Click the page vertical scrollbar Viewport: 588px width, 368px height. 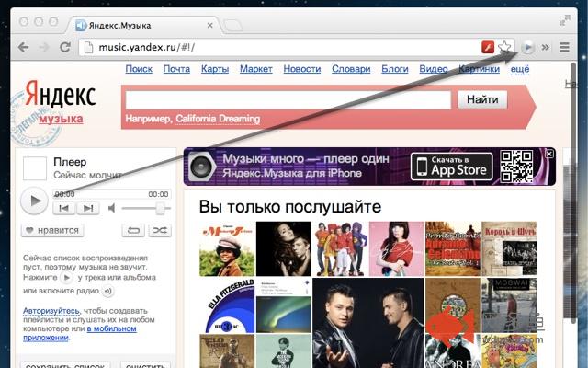click(x=573, y=193)
